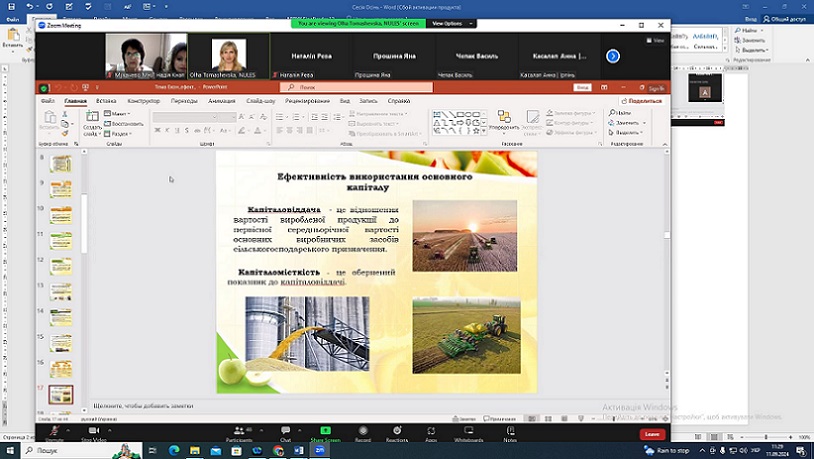Collapse the PowerPoint ribbon
Image resolution: width=814 pixels, height=459 pixels.
click(x=664, y=144)
